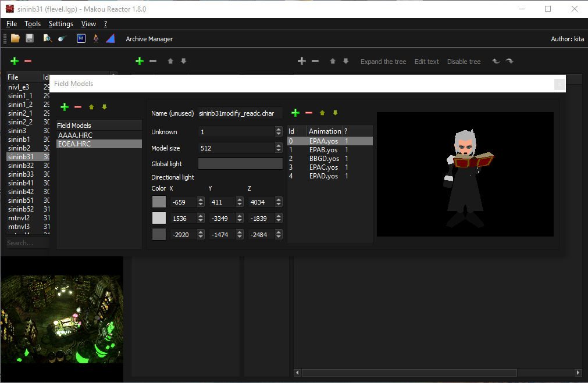588x383 pixels.
Task: Open the Tools menu
Action: point(32,24)
